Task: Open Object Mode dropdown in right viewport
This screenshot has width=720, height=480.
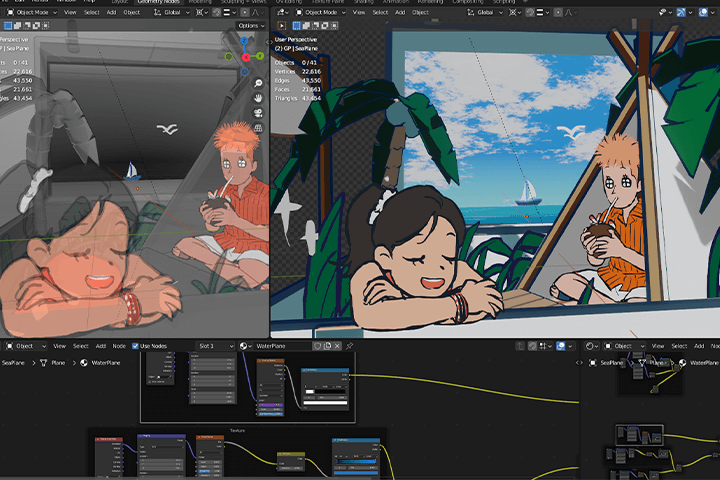Action: 320,12
